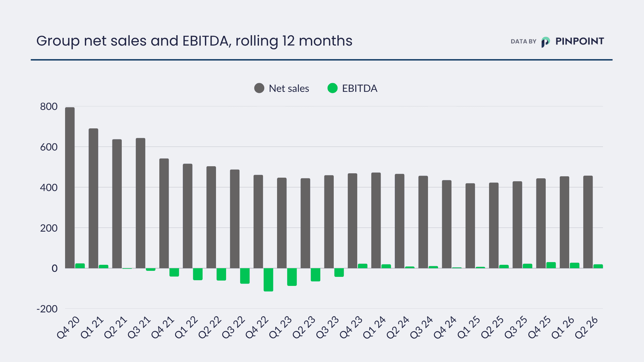Select the Q1 24 net sales bar
The image size is (644, 362).
click(x=376, y=220)
